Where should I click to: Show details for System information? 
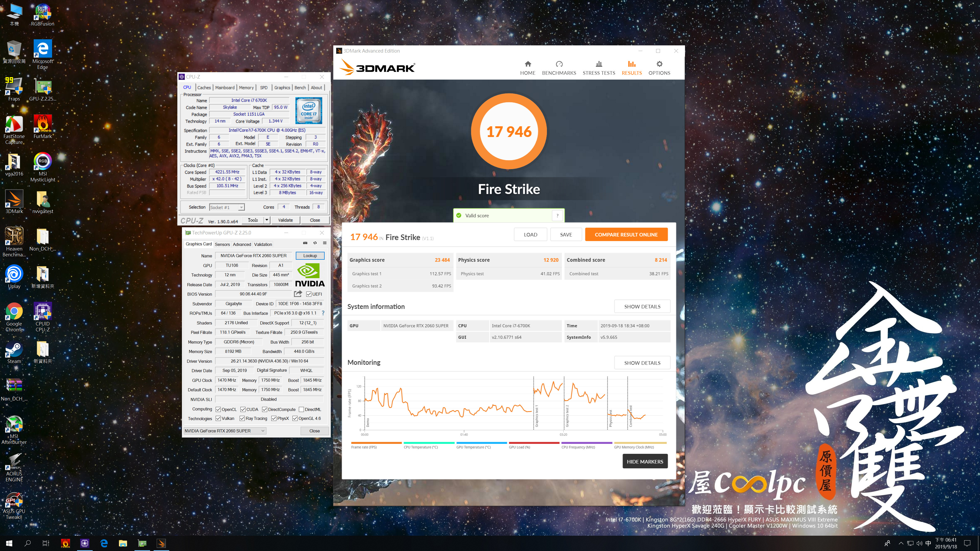(x=642, y=306)
